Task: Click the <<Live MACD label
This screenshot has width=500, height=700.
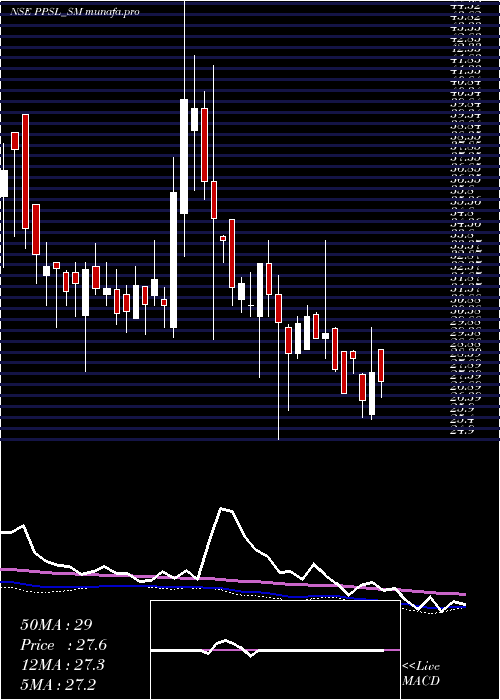Action: pos(421,674)
